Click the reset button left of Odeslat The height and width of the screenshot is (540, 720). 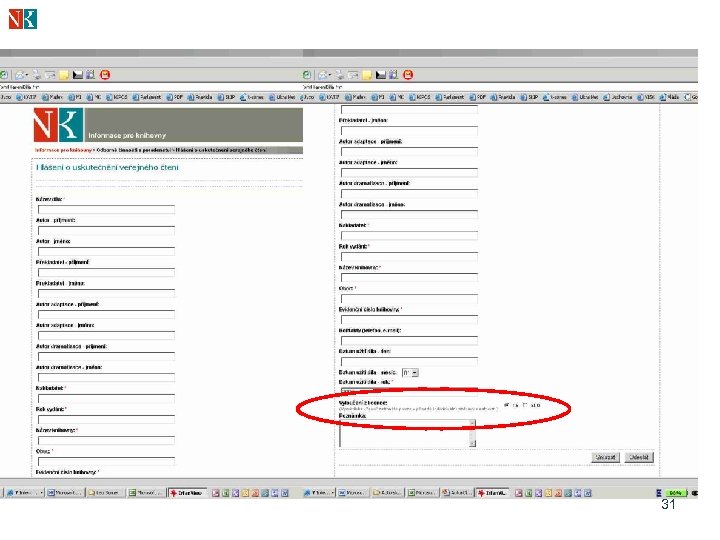point(605,457)
